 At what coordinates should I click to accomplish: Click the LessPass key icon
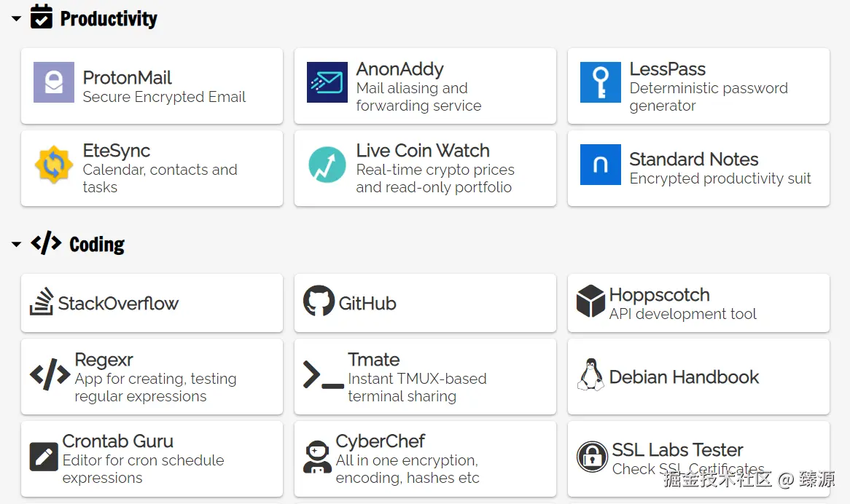point(601,82)
